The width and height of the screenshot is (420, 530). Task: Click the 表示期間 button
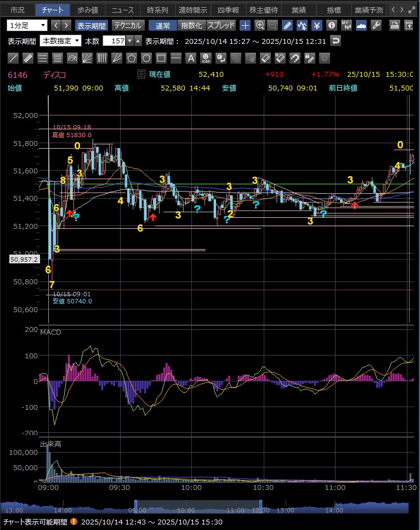(91, 25)
